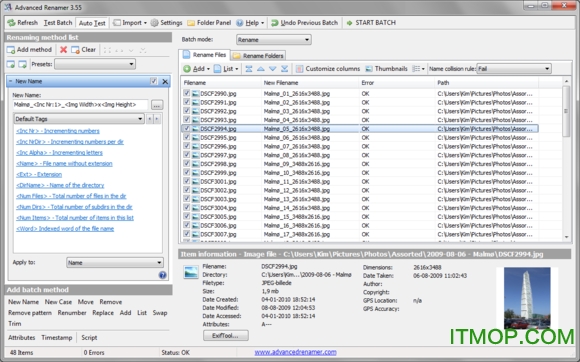
Task: Click Test Batch in toolbar
Action: click(x=58, y=23)
